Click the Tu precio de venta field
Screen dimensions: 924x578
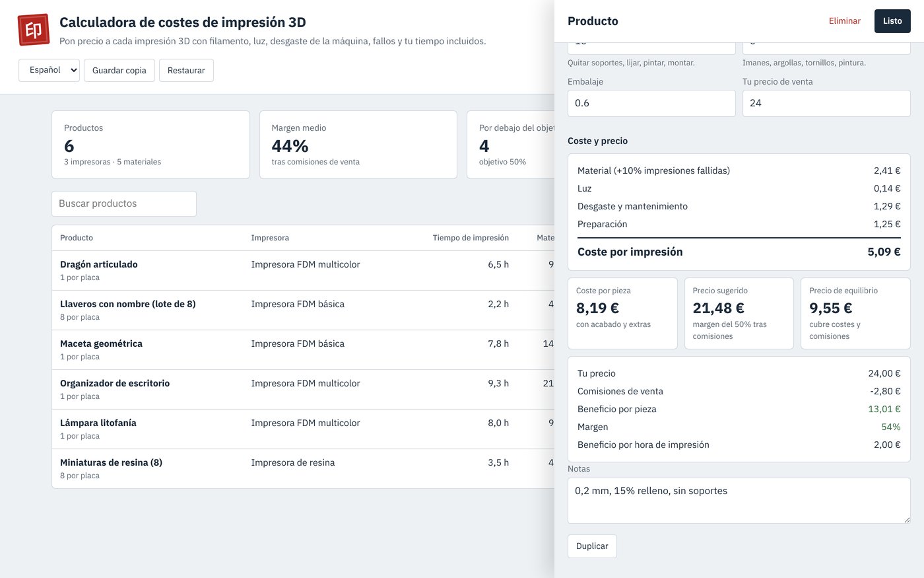click(826, 103)
